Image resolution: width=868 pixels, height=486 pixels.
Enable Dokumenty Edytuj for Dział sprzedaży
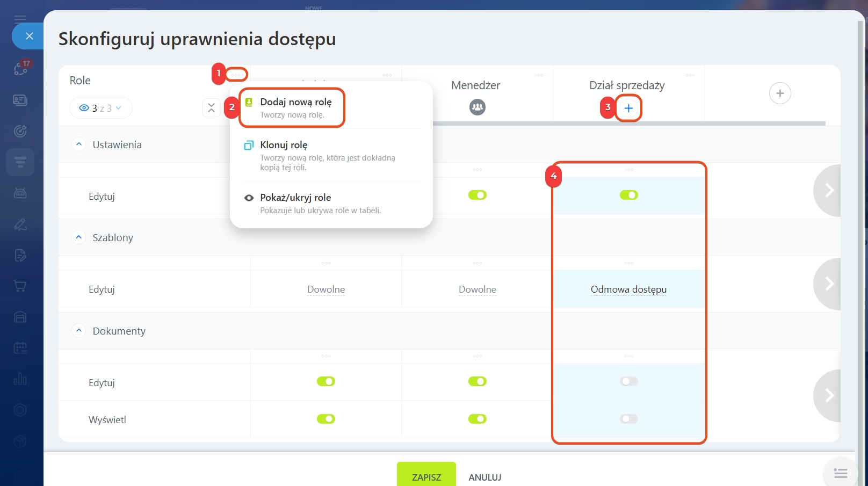click(x=628, y=381)
